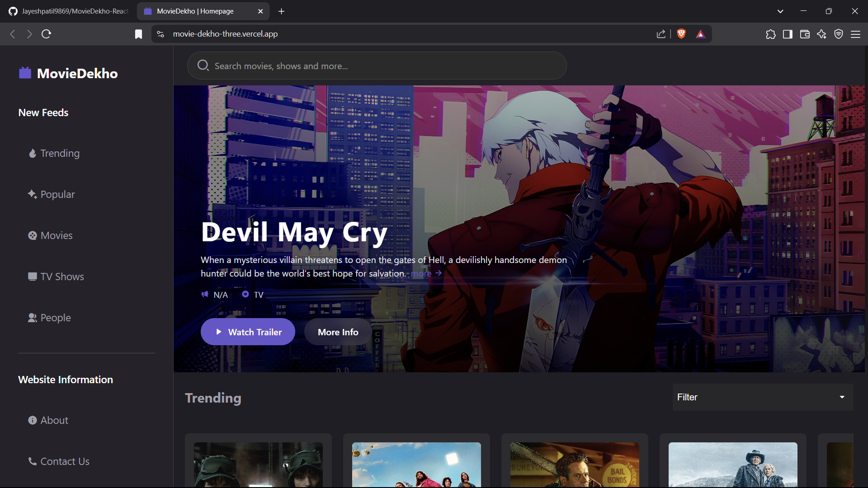Screen dimensions: 868x488
Task: Click the More Info button
Action: pos(338,332)
